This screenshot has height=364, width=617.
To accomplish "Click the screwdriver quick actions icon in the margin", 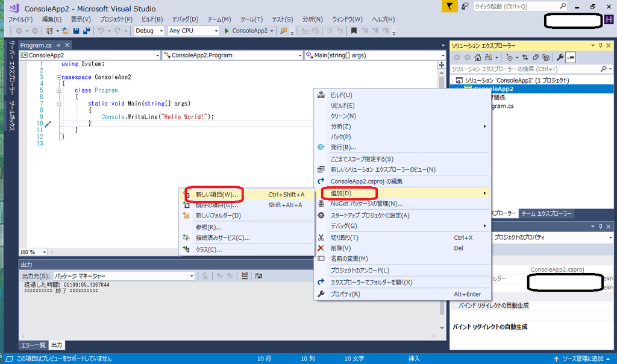I will (x=48, y=124).
